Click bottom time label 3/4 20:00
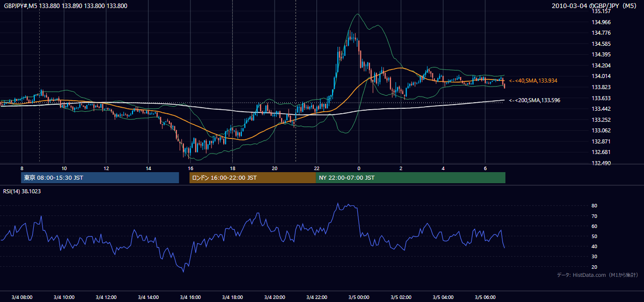Screen dimensions: 644x302 pos(275,297)
